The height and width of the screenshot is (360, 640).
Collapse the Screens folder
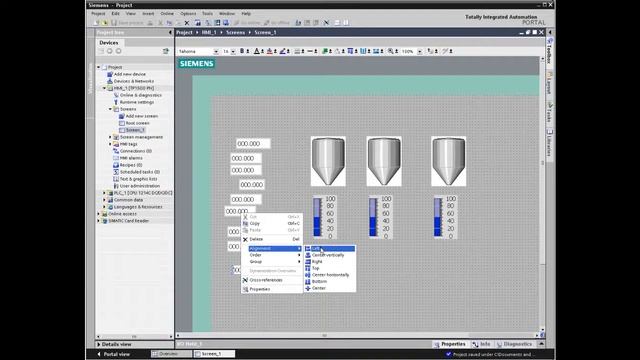pyautogui.click(x=110, y=109)
